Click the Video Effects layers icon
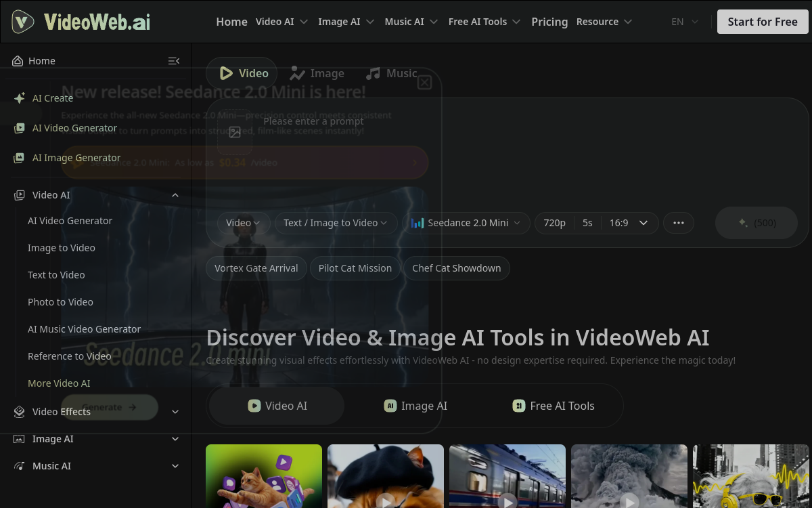 pos(20,412)
